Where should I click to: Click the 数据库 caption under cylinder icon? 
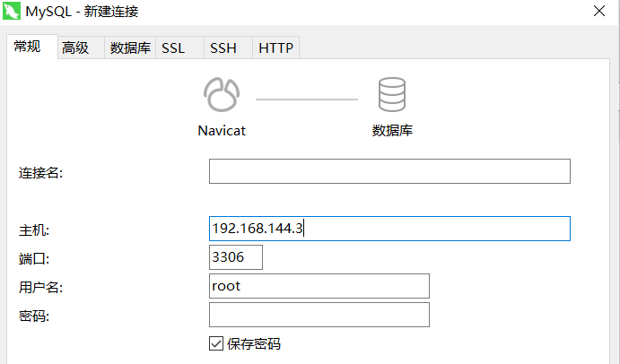click(x=392, y=130)
